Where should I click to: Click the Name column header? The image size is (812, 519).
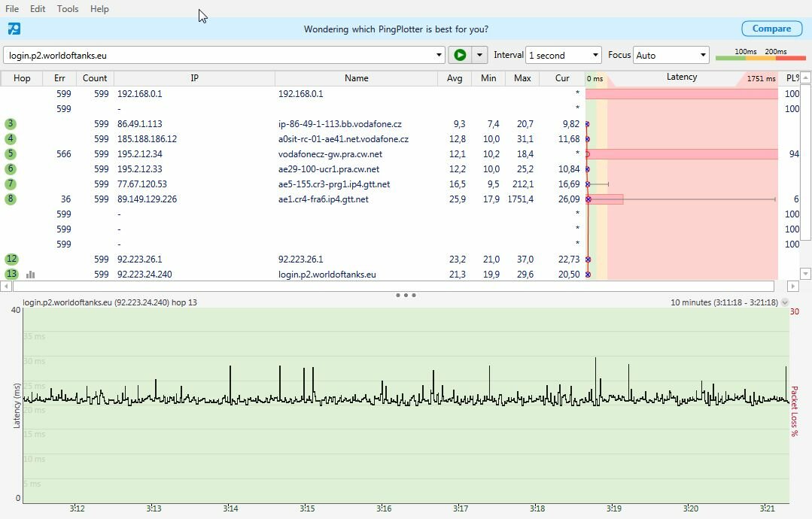[x=356, y=78]
